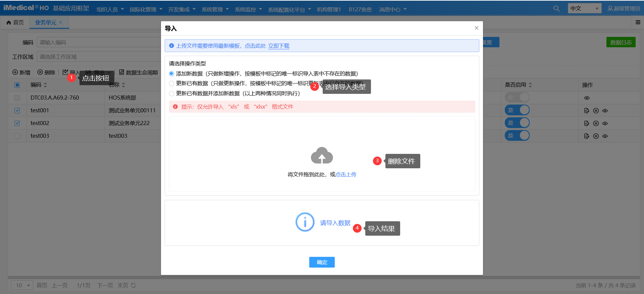This screenshot has height=294, width=644.
Task: Close the 业务单元 tab
Action: [61, 22]
